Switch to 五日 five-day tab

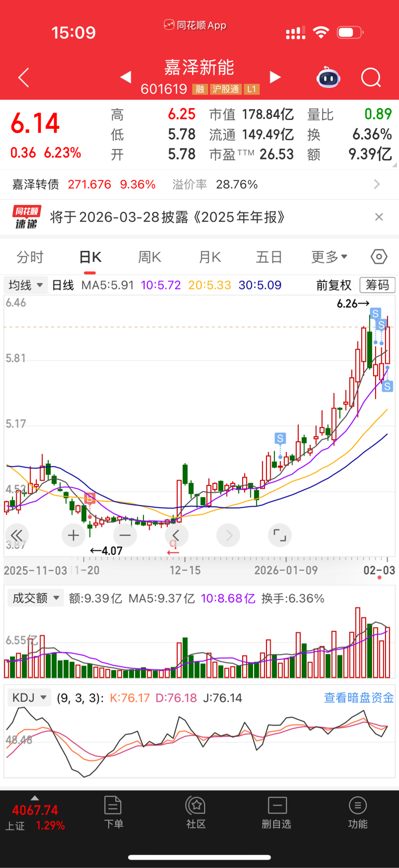(x=269, y=257)
